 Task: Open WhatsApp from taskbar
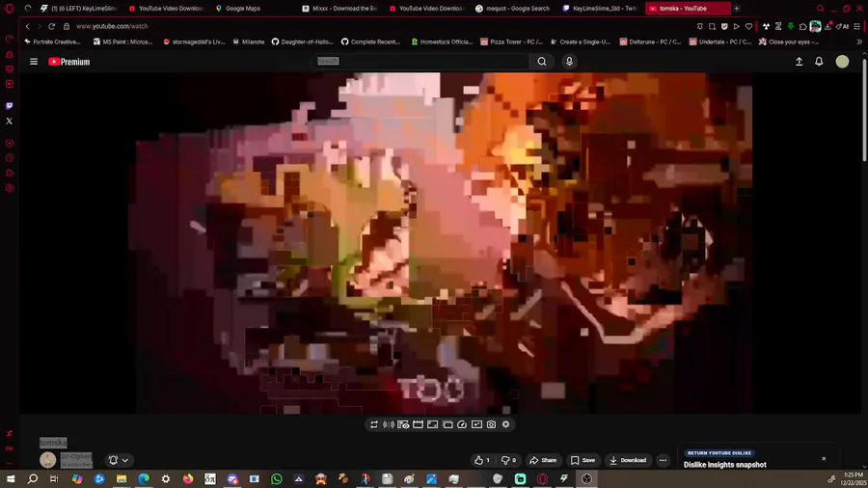(277, 478)
